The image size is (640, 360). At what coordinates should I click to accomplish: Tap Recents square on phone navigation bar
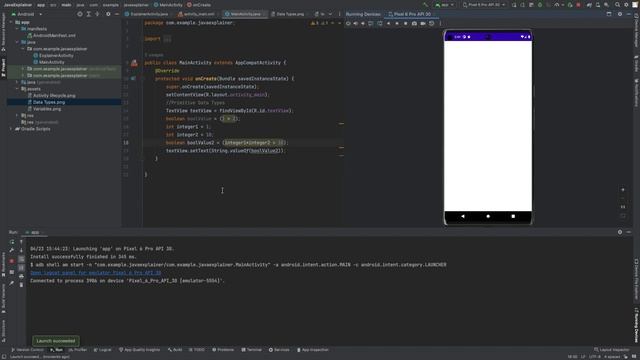[513, 216]
